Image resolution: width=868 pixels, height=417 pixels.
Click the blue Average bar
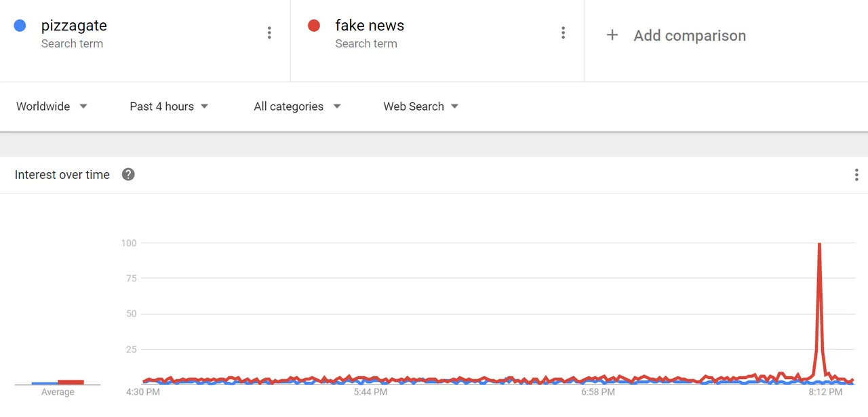[x=44, y=384]
